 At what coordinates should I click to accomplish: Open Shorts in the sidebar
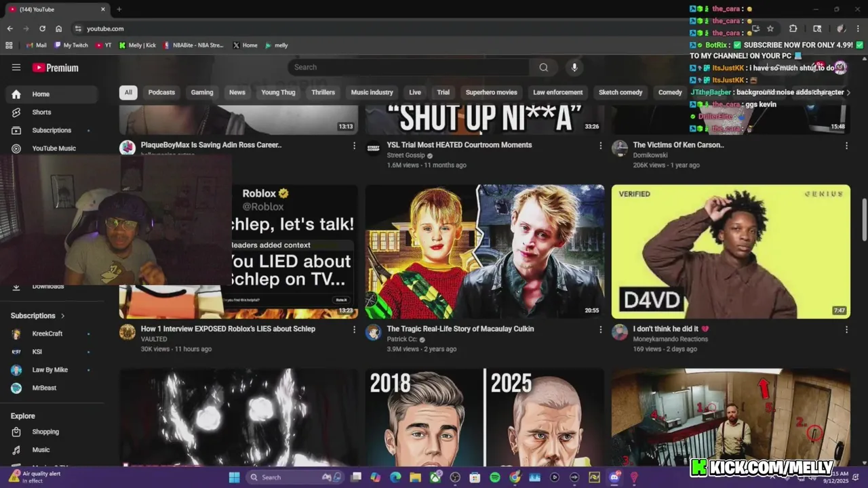pyautogui.click(x=53, y=112)
